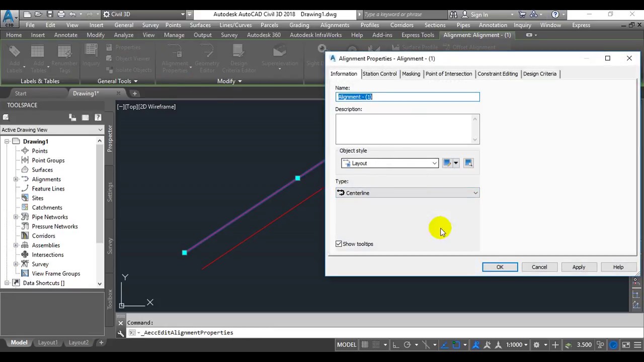Click the Help question mark icon in title bar
Screen dimensions: 644x362
pos(555,14)
